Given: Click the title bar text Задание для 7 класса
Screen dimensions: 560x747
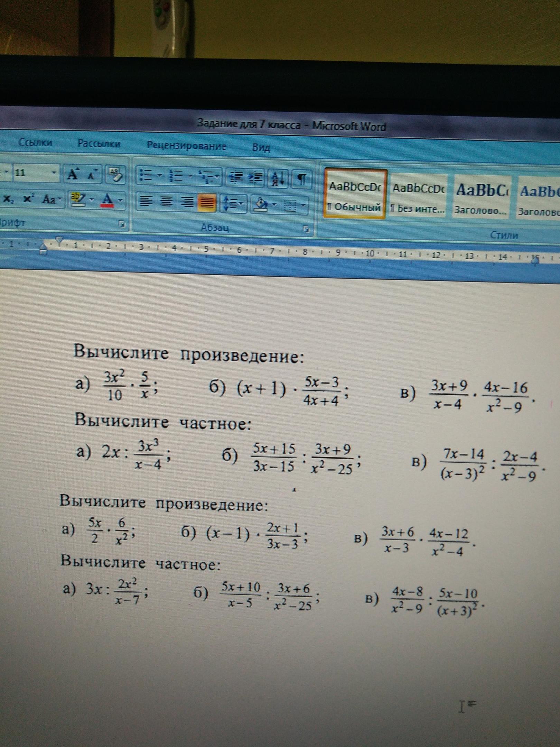Looking at the screenshot, I should [x=249, y=123].
